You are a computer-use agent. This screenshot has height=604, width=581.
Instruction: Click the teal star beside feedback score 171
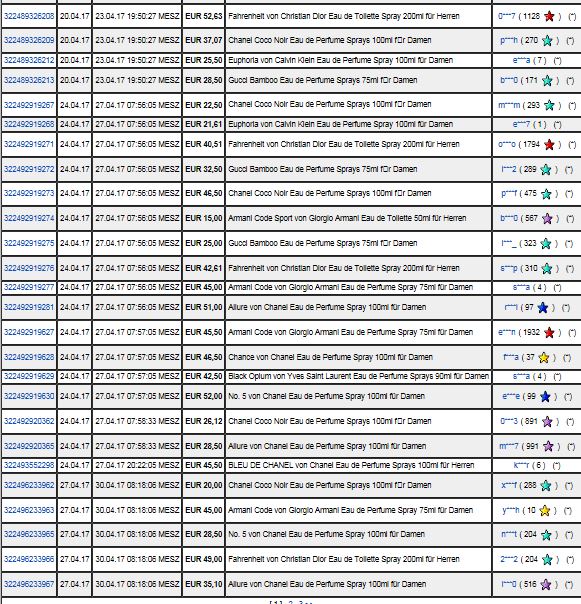pyautogui.click(x=547, y=81)
